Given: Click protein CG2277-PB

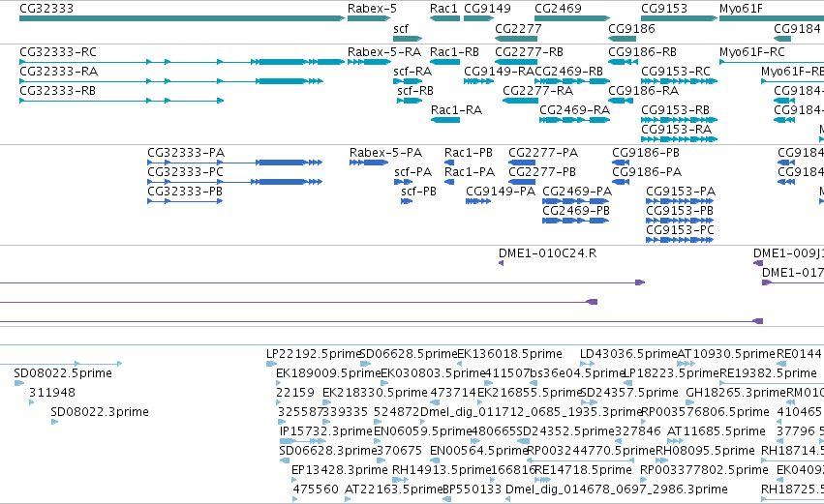Looking at the screenshot, I should tap(542, 172).
